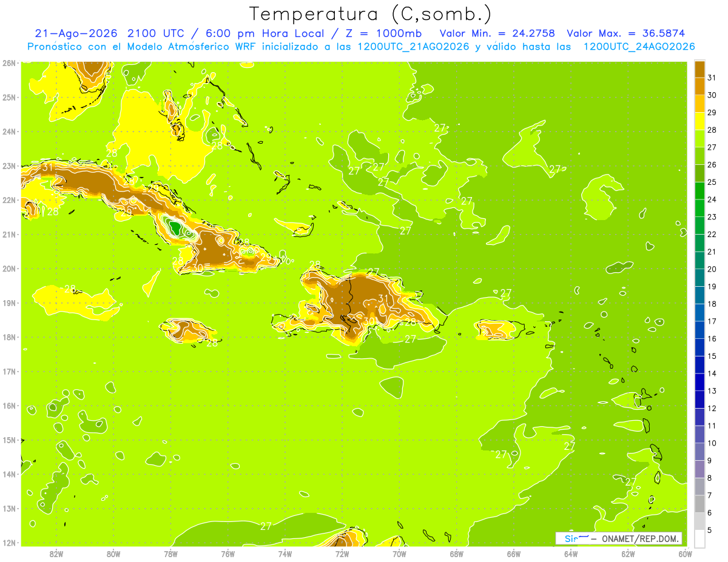Click the latitude axis label "15N"
Image resolution: width=728 pixels, height=562 pixels.
9,440
